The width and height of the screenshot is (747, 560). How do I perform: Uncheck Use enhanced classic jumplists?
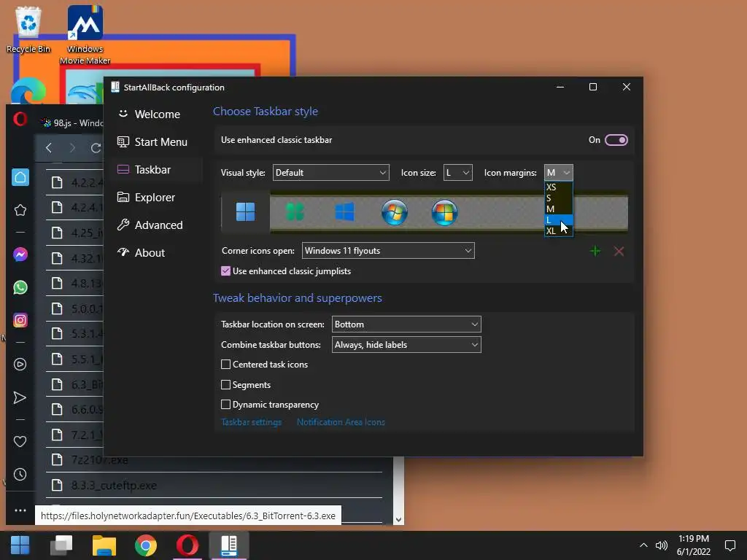tap(226, 271)
